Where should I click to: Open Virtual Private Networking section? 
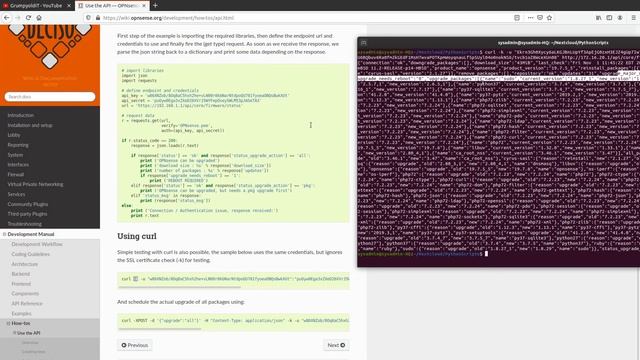coord(35,184)
